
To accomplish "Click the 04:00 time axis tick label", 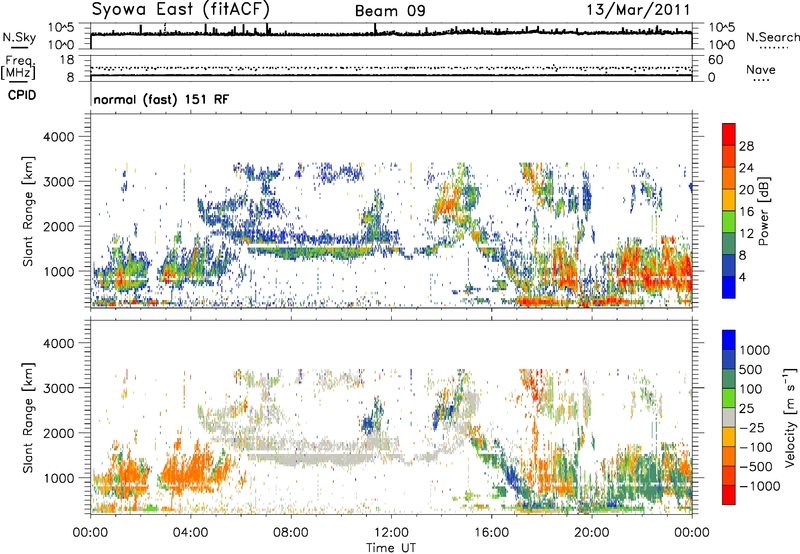I will pyautogui.click(x=190, y=533).
